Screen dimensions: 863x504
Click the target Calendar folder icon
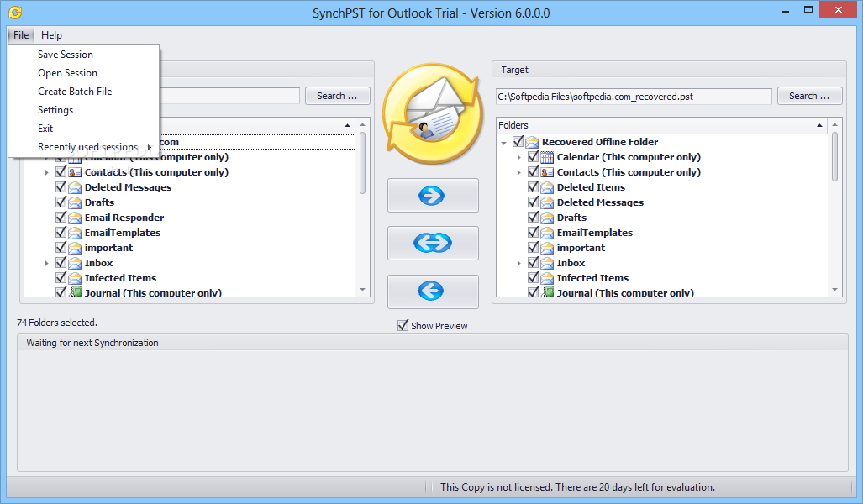[546, 157]
